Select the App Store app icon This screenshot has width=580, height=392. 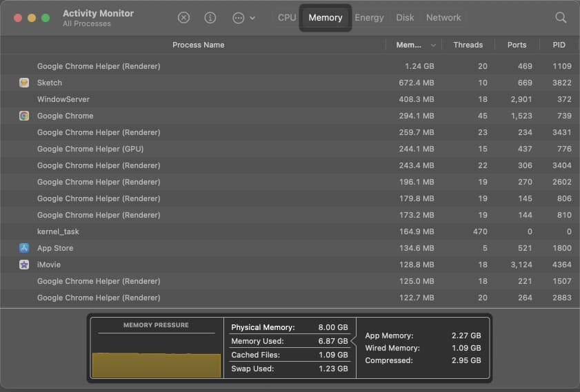(24, 248)
